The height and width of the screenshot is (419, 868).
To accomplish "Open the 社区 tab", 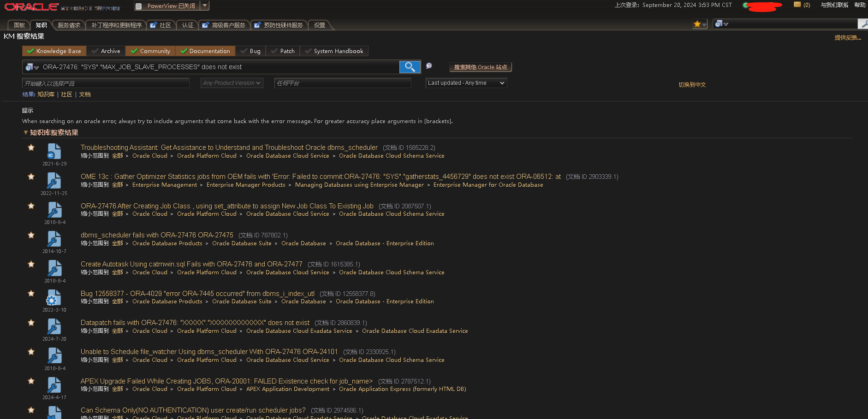I will tap(161, 25).
